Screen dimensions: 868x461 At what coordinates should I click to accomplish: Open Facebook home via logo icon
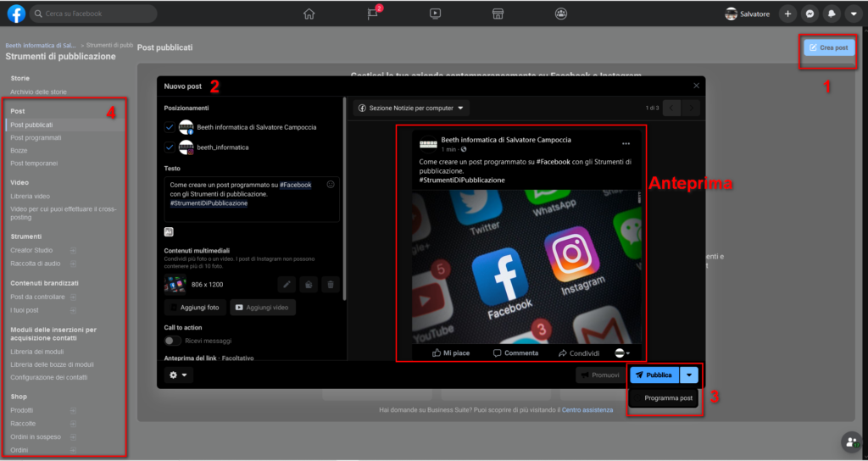(16, 14)
